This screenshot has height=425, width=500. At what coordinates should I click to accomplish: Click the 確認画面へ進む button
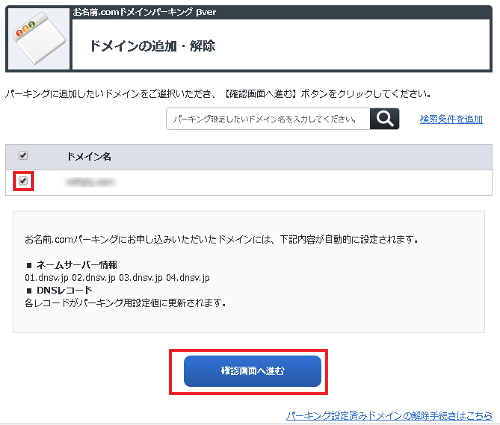pyautogui.click(x=252, y=371)
